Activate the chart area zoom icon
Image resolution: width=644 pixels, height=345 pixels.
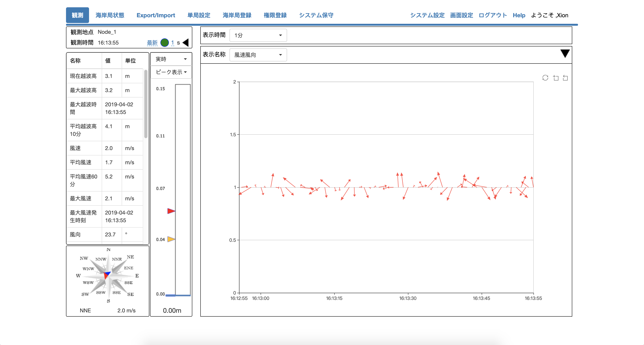[x=556, y=78]
